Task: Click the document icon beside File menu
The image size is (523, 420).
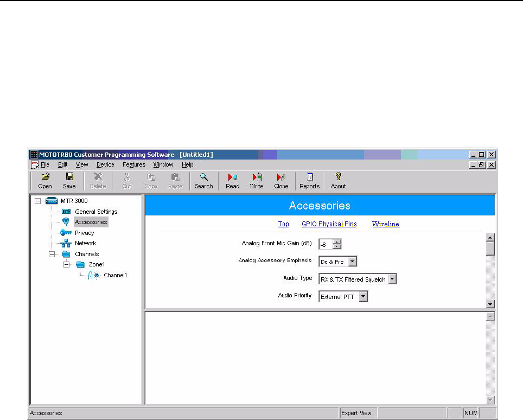Action: pyautogui.click(x=35, y=165)
